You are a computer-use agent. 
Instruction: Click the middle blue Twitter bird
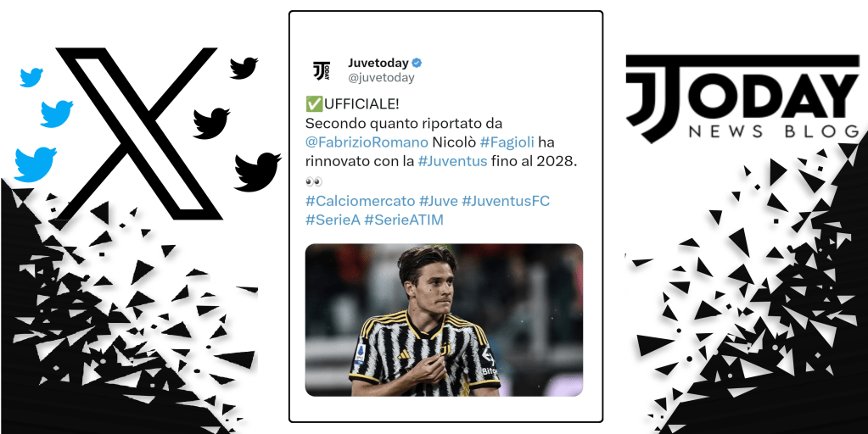57,114
